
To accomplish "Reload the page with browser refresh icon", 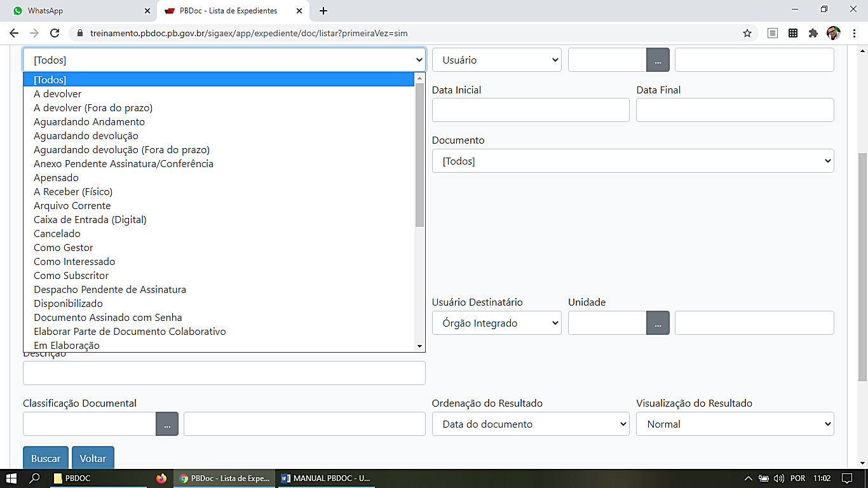I will click(55, 33).
